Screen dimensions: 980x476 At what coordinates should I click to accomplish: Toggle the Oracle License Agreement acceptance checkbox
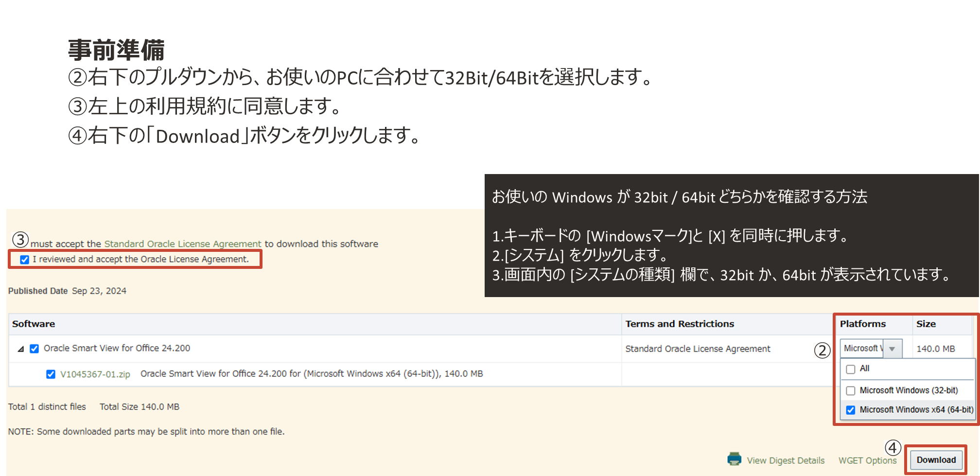[25, 260]
